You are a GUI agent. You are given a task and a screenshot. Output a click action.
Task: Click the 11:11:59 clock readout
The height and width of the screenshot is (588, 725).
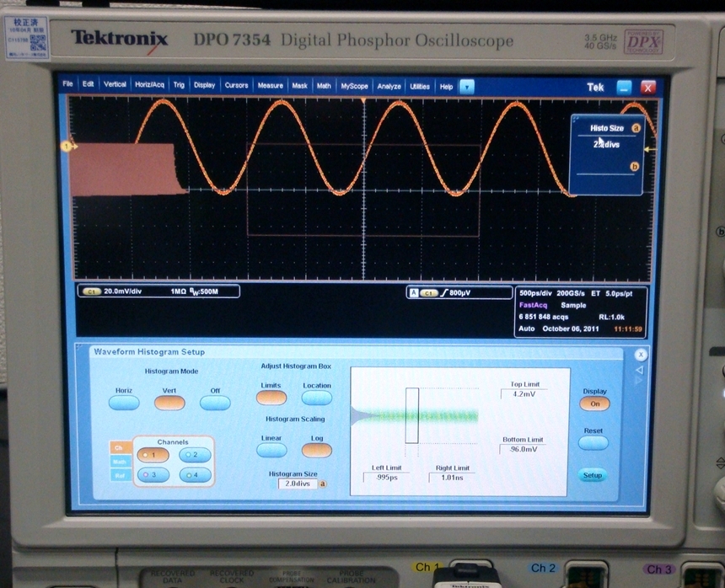(628, 329)
